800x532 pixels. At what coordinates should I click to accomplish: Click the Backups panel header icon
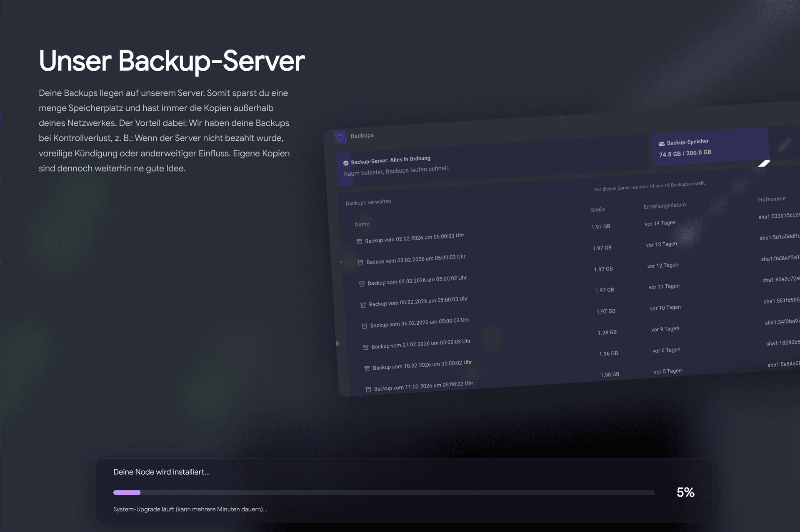[x=340, y=137]
